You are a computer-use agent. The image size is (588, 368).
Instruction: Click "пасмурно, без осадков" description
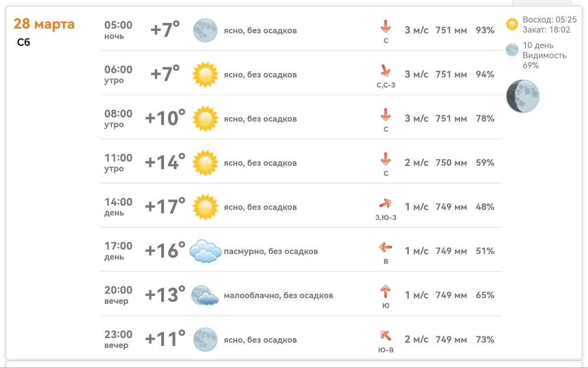[x=271, y=251]
